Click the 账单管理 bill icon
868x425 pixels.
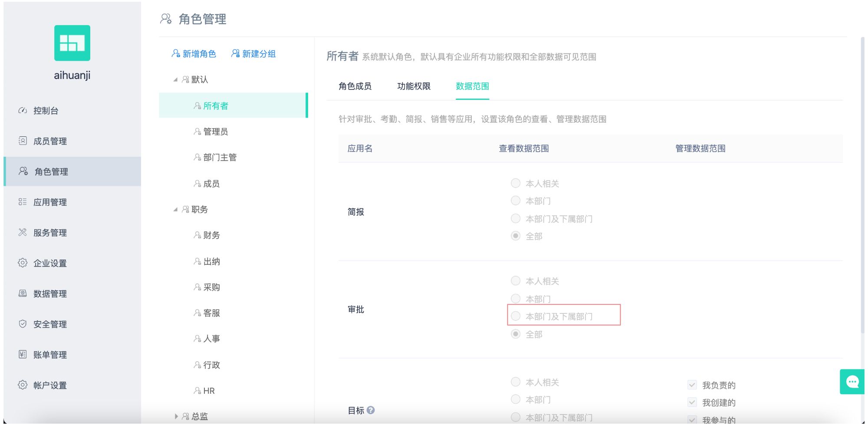click(23, 354)
